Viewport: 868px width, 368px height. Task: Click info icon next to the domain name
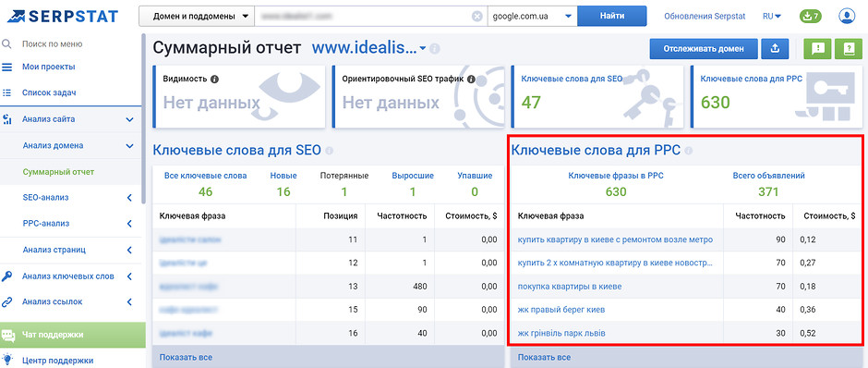[435, 49]
